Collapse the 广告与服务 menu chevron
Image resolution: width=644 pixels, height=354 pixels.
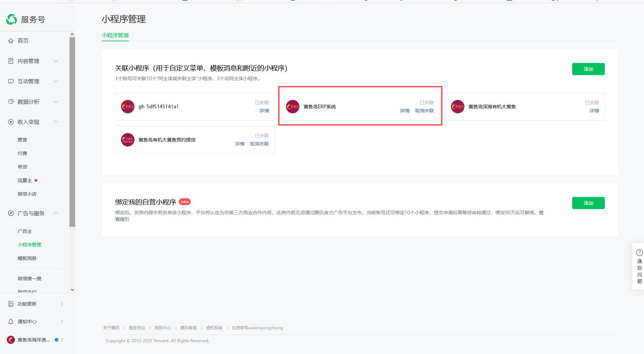56,213
